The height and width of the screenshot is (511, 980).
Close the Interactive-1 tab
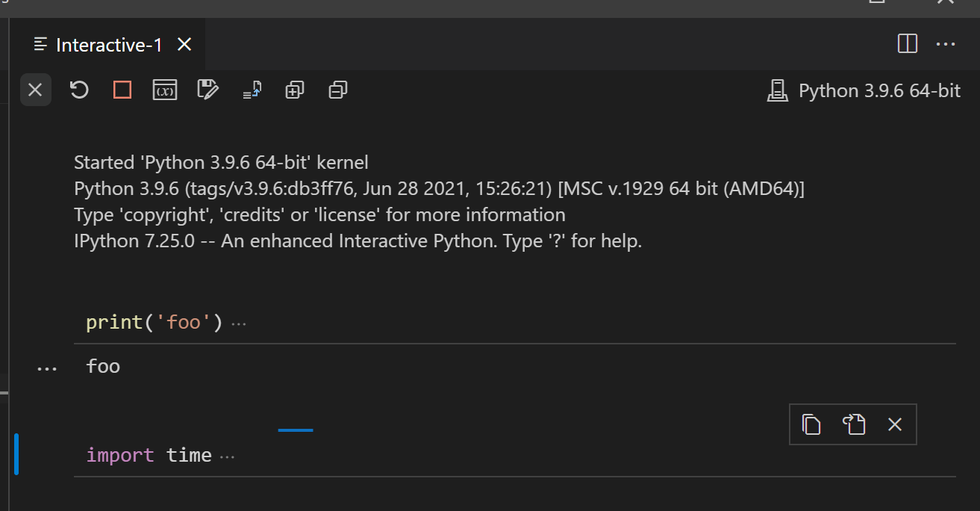coord(184,44)
